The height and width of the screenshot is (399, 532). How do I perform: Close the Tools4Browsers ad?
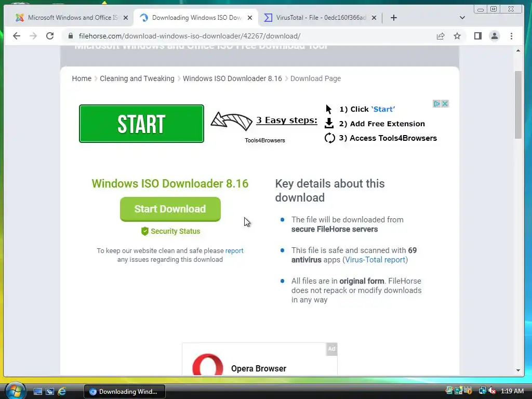445,104
